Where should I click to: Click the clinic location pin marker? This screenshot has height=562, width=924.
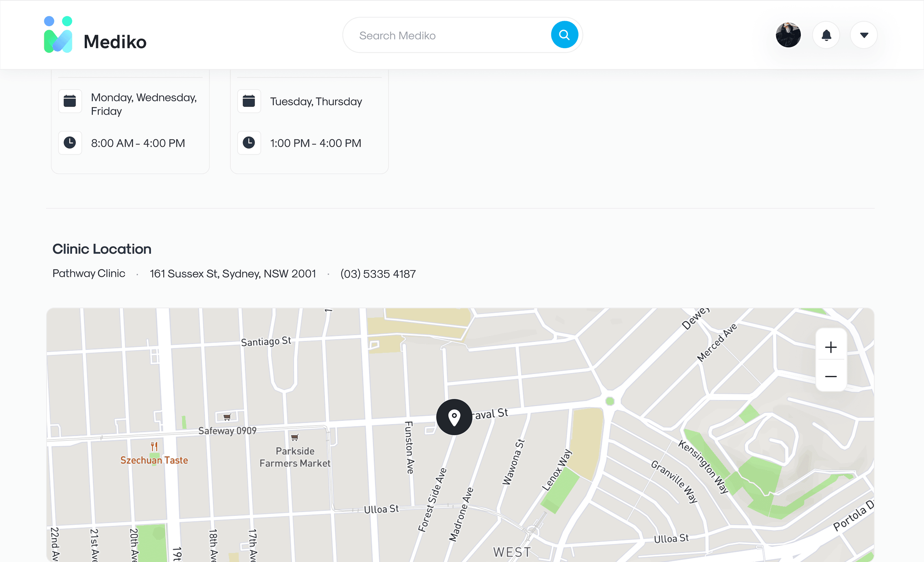[x=454, y=417]
